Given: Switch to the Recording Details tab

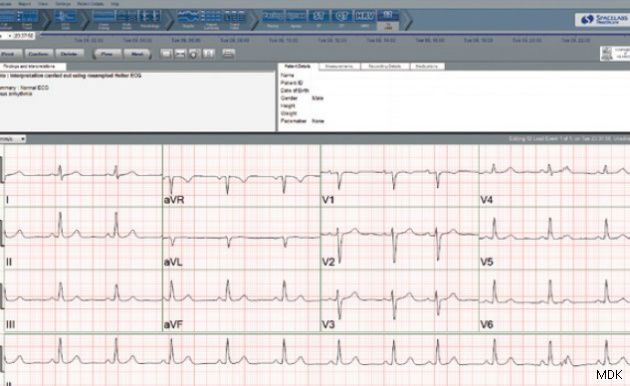Looking at the screenshot, I should pos(385,66).
